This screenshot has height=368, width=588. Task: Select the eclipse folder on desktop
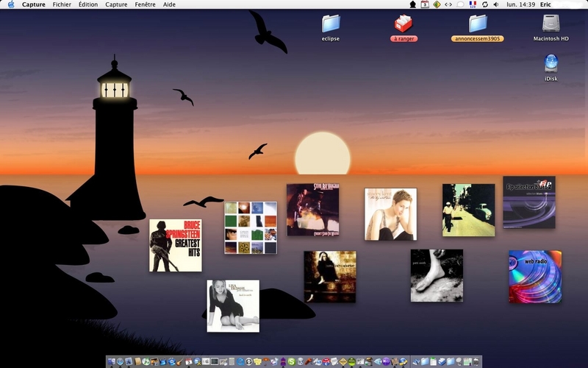coord(330,28)
